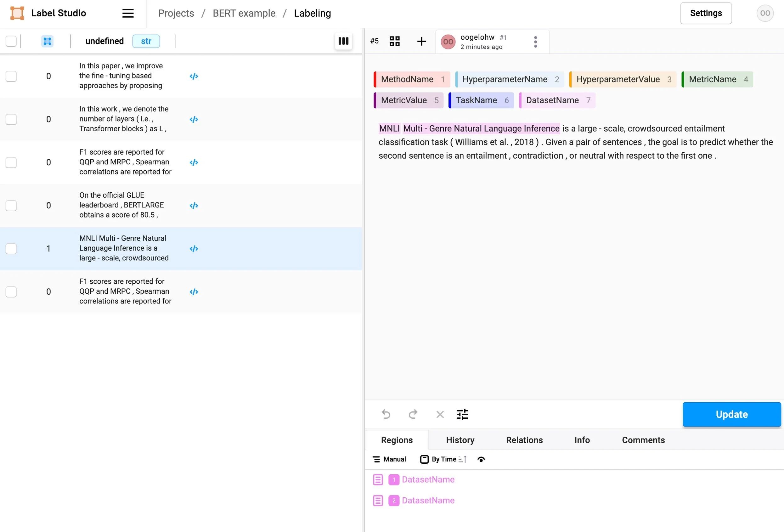784x532 pixels.
Task: Open the code view of the MNLI task row
Action: tap(193, 249)
